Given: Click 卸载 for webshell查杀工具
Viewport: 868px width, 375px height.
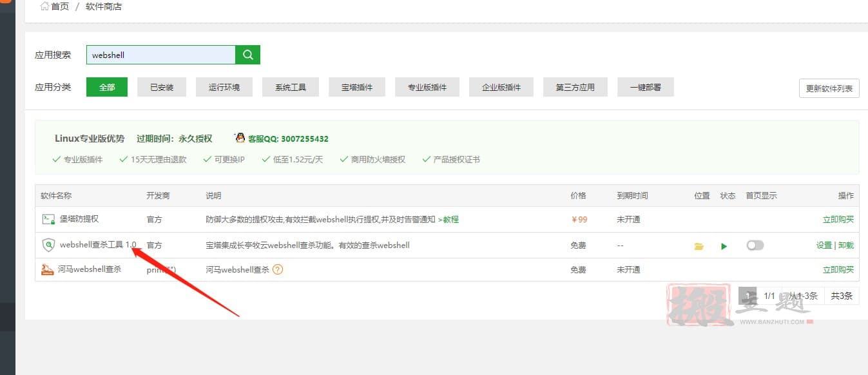Looking at the screenshot, I should pyautogui.click(x=846, y=245).
